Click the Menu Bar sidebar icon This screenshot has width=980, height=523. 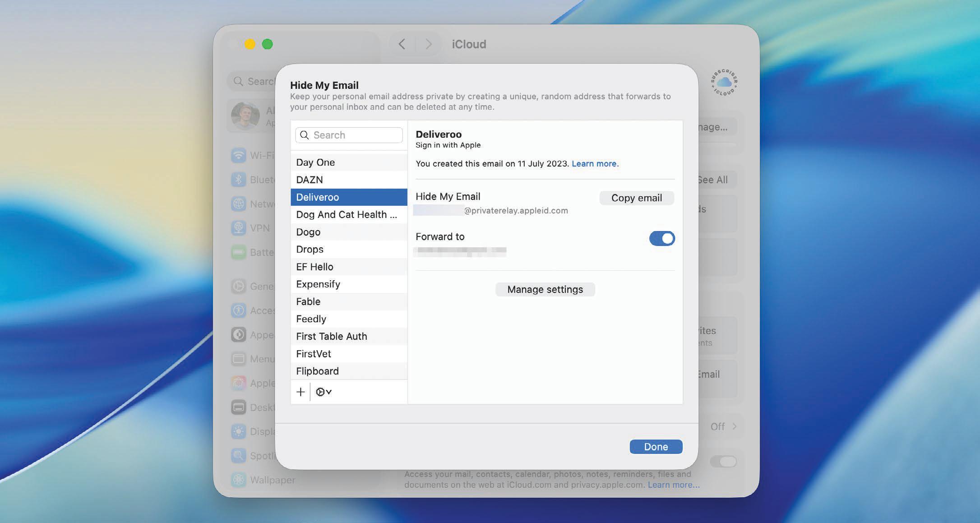[x=239, y=359]
